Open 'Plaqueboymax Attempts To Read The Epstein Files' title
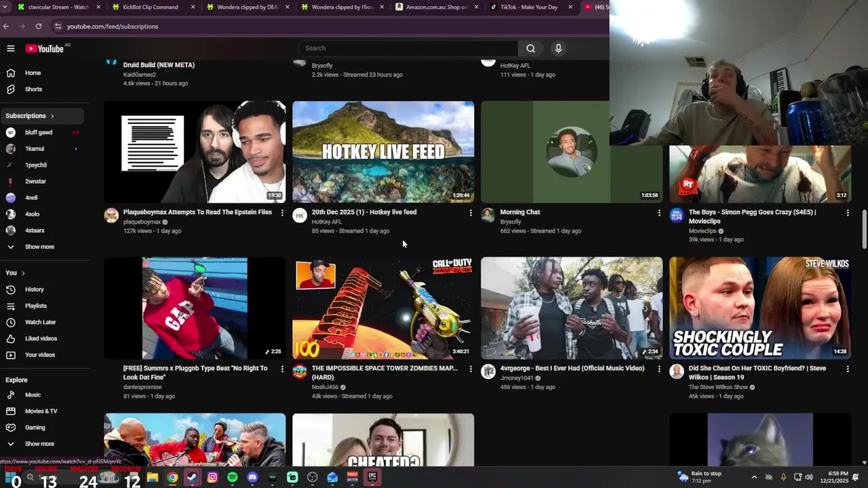This screenshot has width=868, height=488. [197, 212]
